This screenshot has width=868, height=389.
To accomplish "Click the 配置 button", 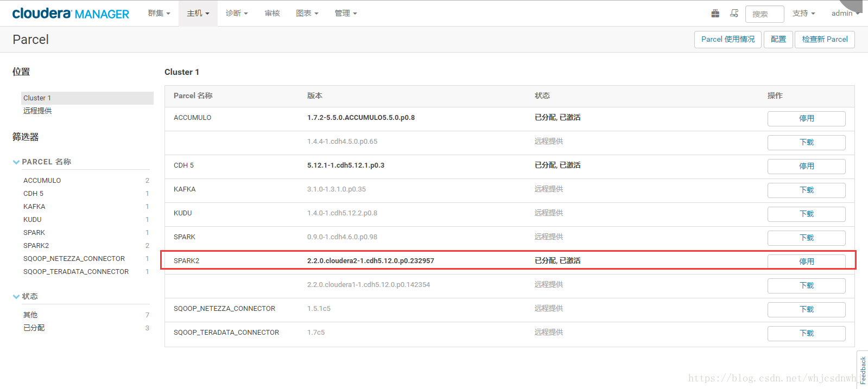I will point(778,40).
